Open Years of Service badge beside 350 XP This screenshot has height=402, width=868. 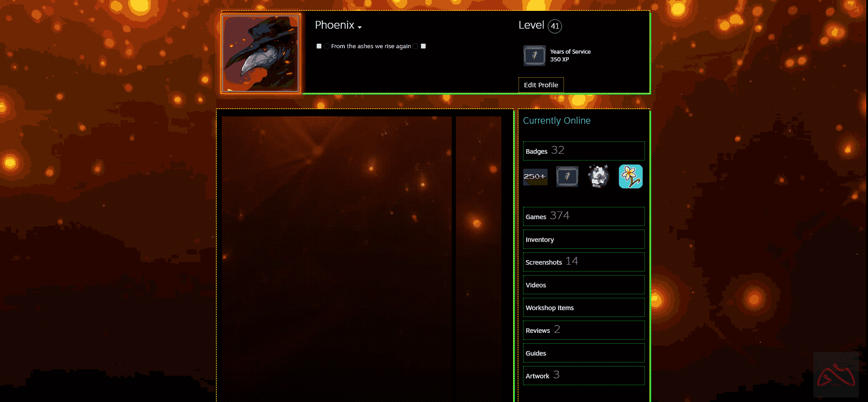pyautogui.click(x=534, y=55)
